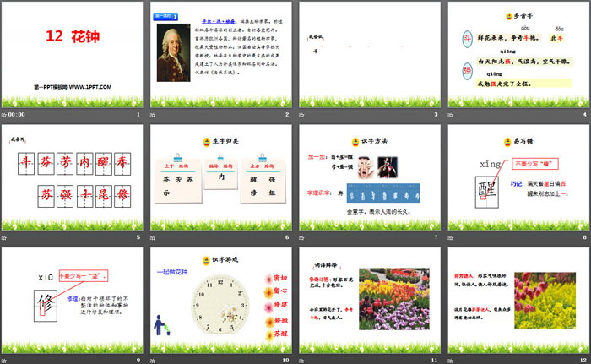Image resolution: width=591 pixels, height=364 pixels.
Task: Click the animation star icon under slide 4
Action: pos(450,115)
